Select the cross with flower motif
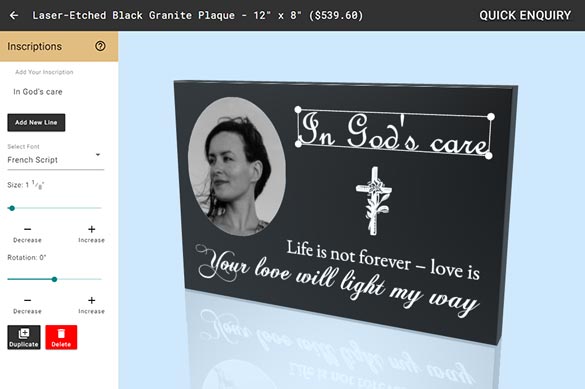585x389 pixels. click(x=374, y=201)
